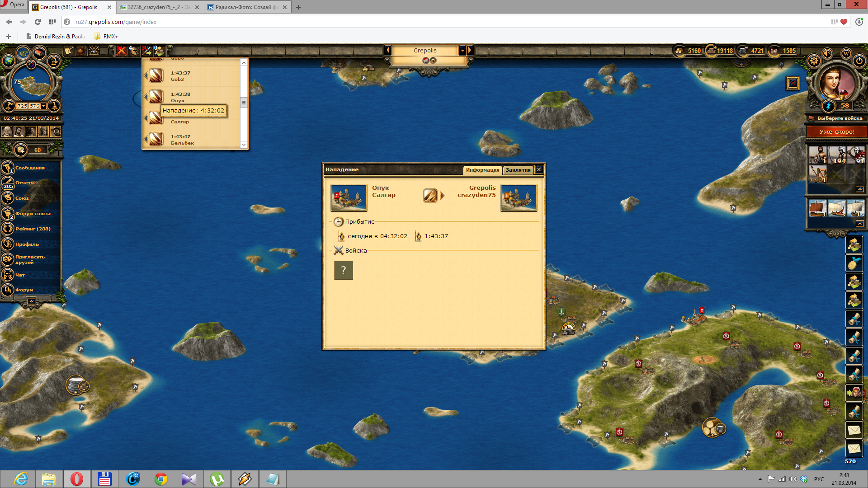Click the lightning favor icon
The image size is (868, 488).
click(828, 106)
